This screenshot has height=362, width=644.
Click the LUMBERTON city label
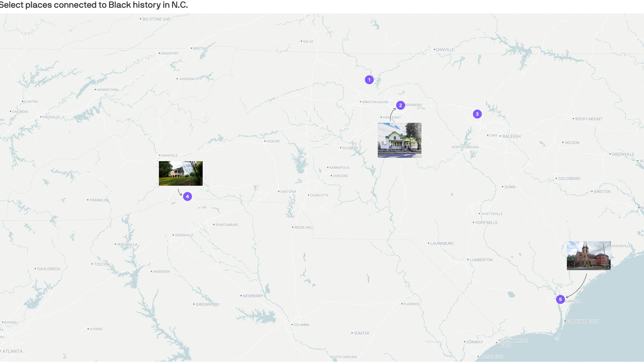click(x=481, y=260)
